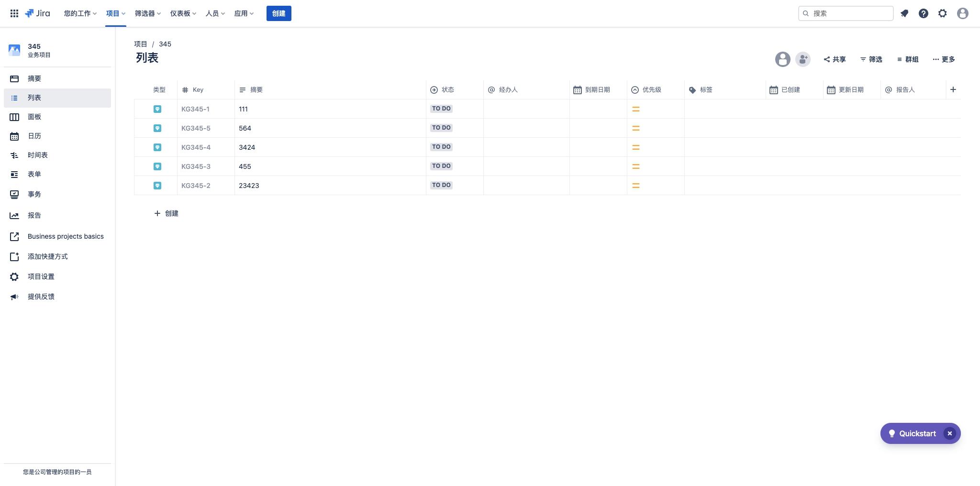Click summary cell '564'
This screenshot has height=486, width=980.
330,128
